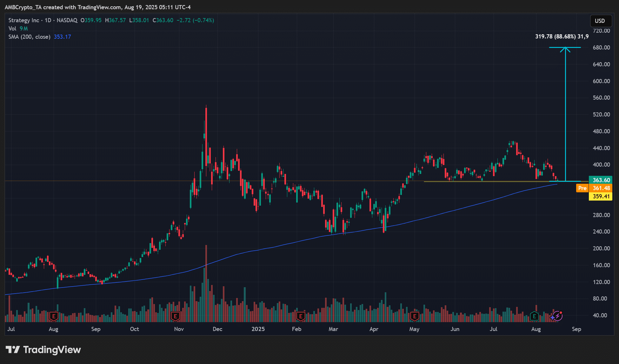Open the earnings marker near Feb 2025
The image size is (619, 364).
point(301,316)
